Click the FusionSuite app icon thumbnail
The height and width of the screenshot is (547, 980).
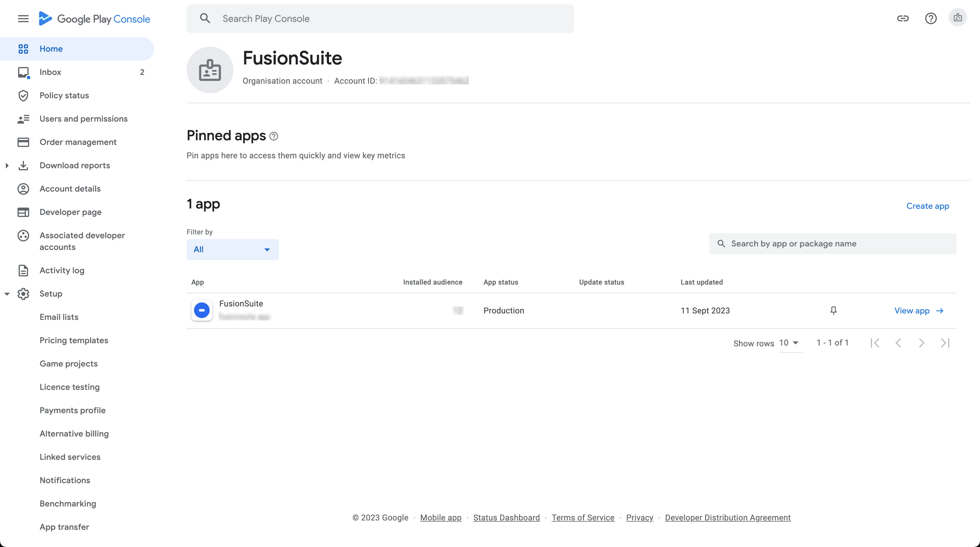click(x=202, y=311)
